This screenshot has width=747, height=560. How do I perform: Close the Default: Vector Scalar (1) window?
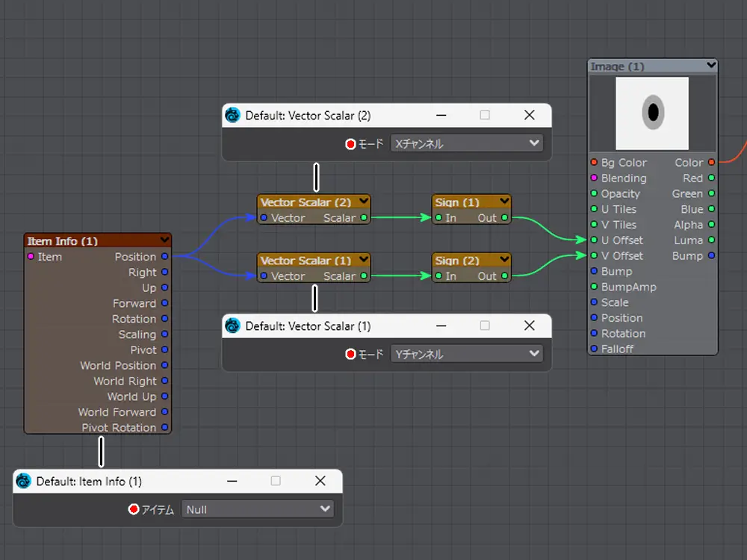pos(530,326)
